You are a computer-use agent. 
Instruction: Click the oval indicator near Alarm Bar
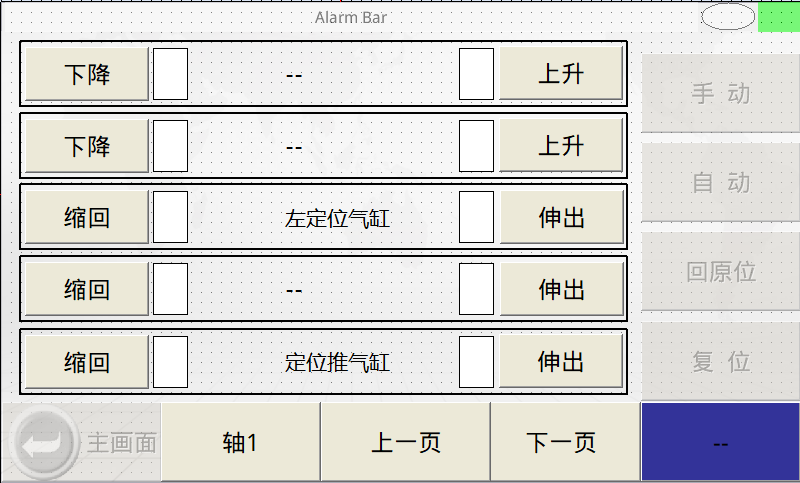(x=727, y=16)
